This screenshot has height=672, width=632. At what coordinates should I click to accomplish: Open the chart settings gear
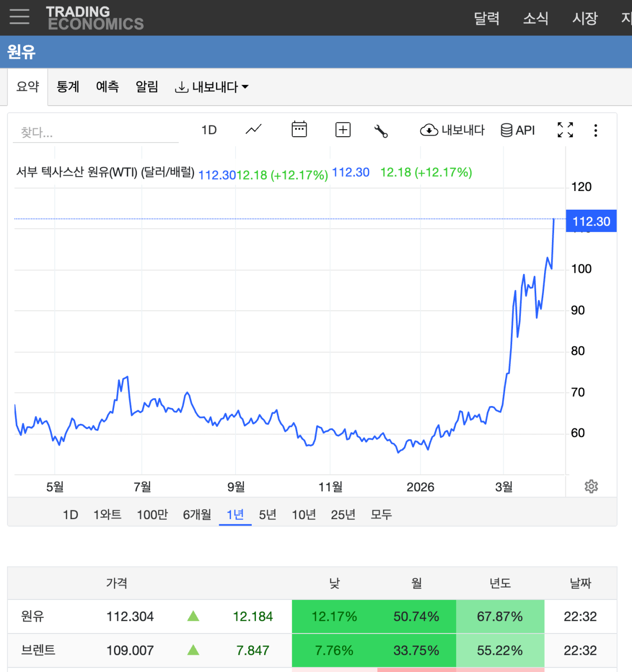pos(591,486)
